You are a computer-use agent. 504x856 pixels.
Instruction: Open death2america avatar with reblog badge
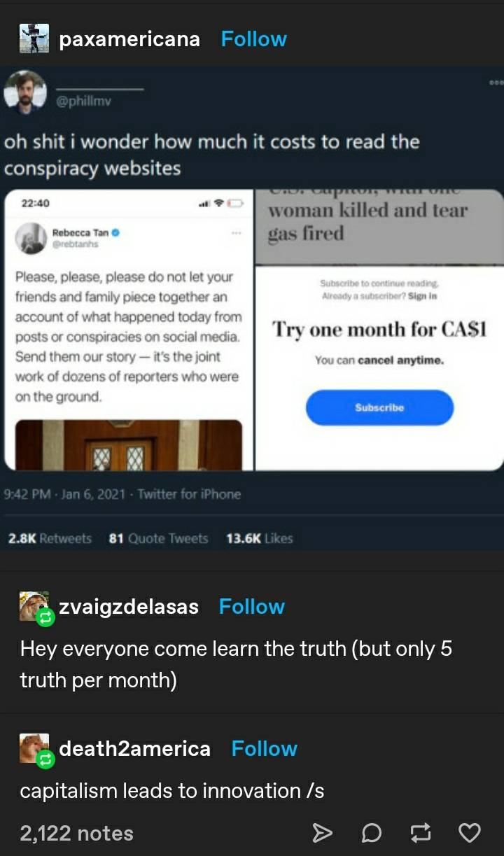click(x=35, y=750)
